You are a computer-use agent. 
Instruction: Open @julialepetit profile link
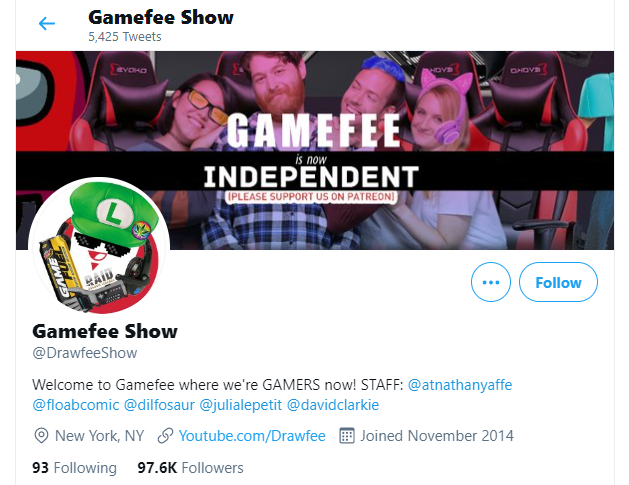pyautogui.click(x=241, y=405)
